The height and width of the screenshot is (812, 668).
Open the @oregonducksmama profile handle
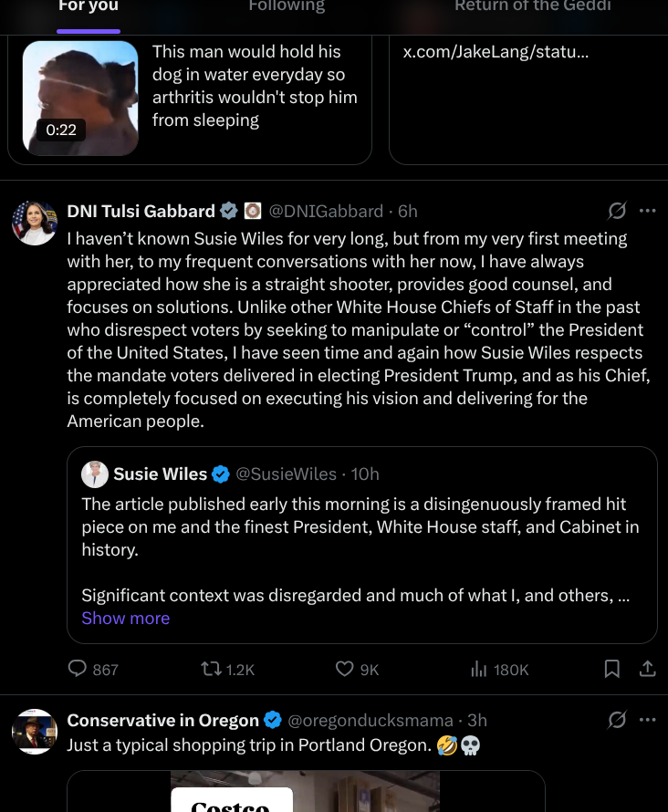click(x=371, y=721)
